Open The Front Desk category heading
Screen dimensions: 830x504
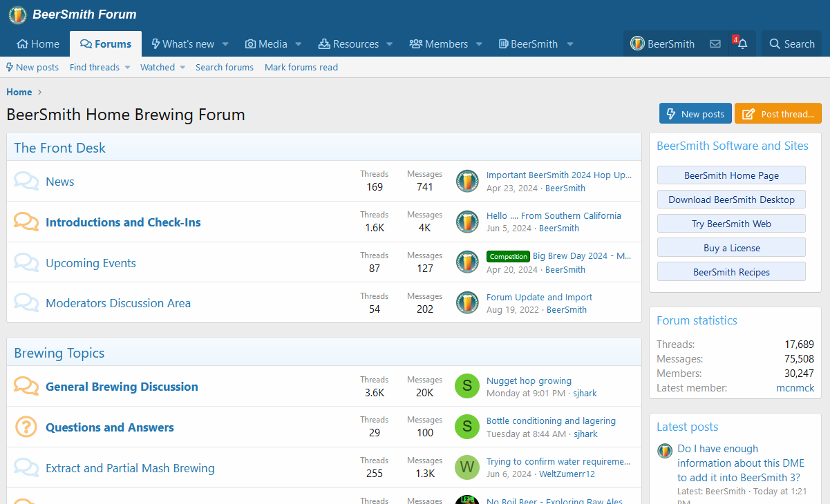pos(60,148)
